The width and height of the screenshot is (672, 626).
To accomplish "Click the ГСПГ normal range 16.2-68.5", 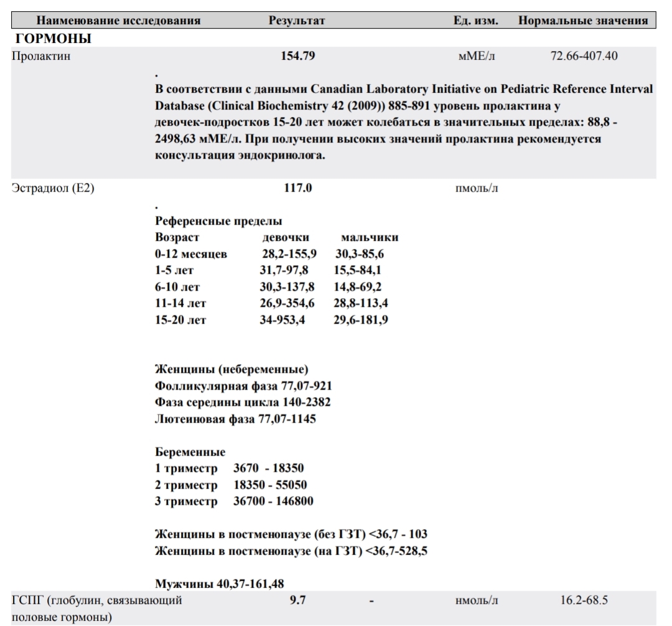I will pos(584,601).
